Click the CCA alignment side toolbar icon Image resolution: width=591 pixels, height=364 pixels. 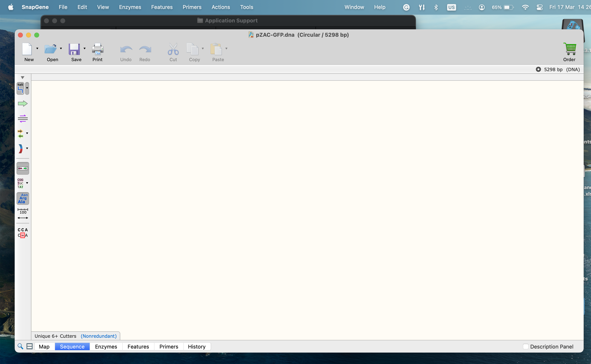click(x=23, y=233)
